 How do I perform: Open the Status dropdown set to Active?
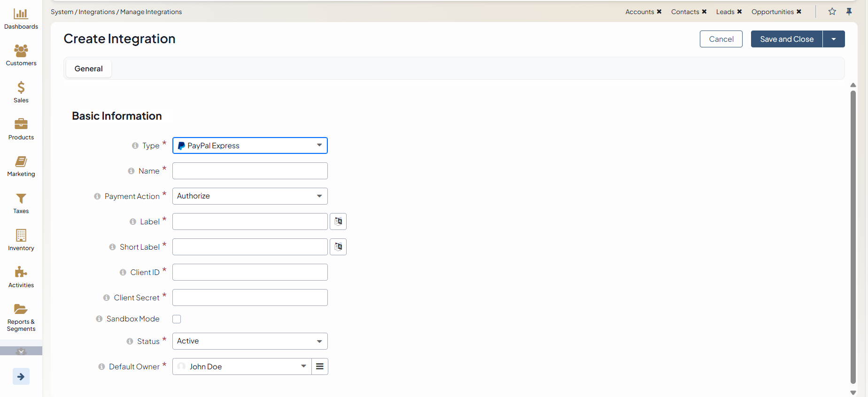[250, 341]
